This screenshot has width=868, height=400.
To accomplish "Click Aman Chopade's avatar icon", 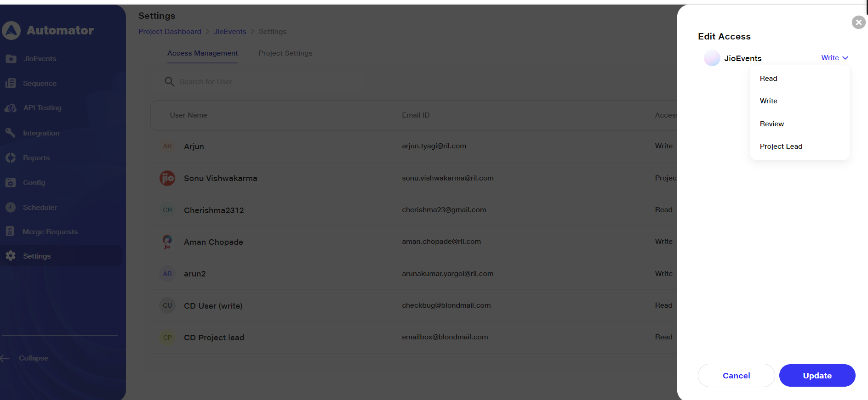I will (167, 242).
